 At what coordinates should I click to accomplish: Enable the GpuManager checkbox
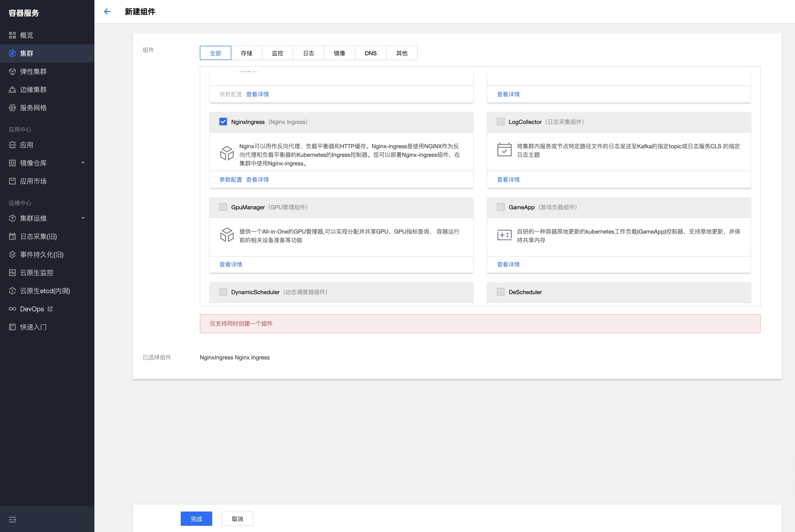[223, 207]
